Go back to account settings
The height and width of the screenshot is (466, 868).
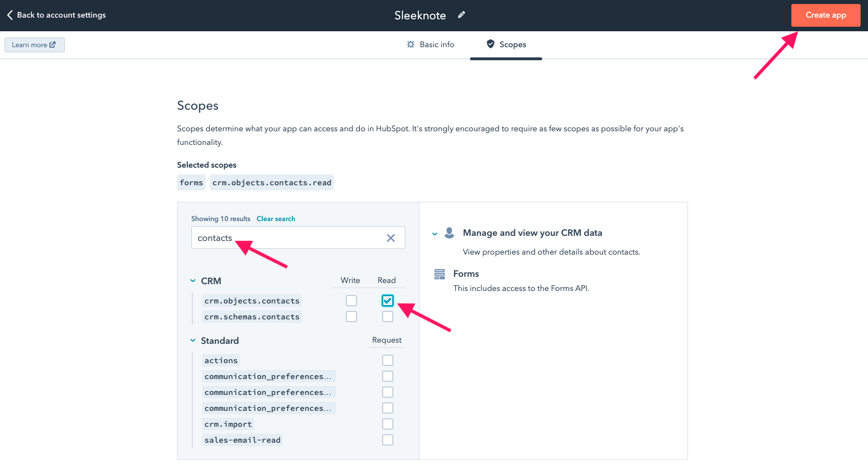(56, 15)
